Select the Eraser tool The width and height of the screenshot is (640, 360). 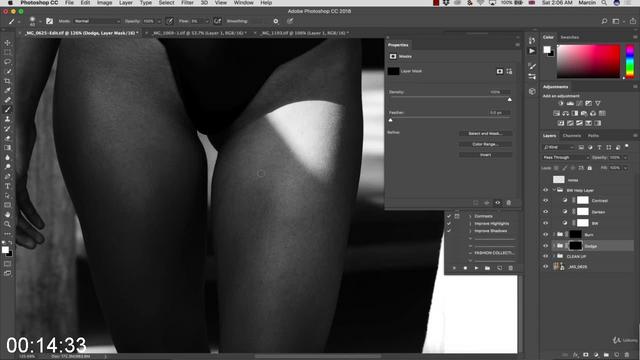coord(7,138)
